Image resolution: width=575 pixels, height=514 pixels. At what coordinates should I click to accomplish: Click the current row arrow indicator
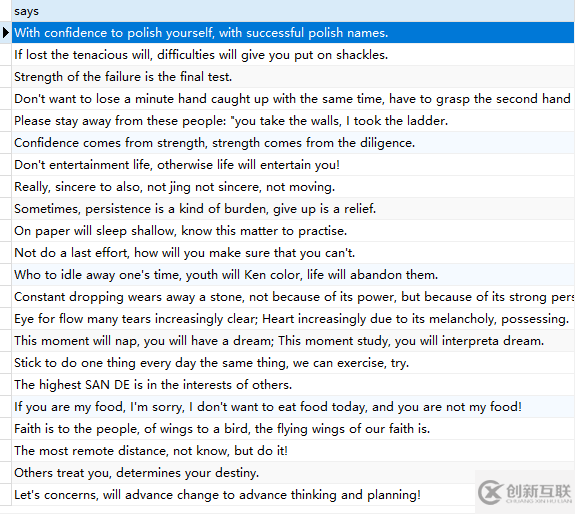pos(6,33)
